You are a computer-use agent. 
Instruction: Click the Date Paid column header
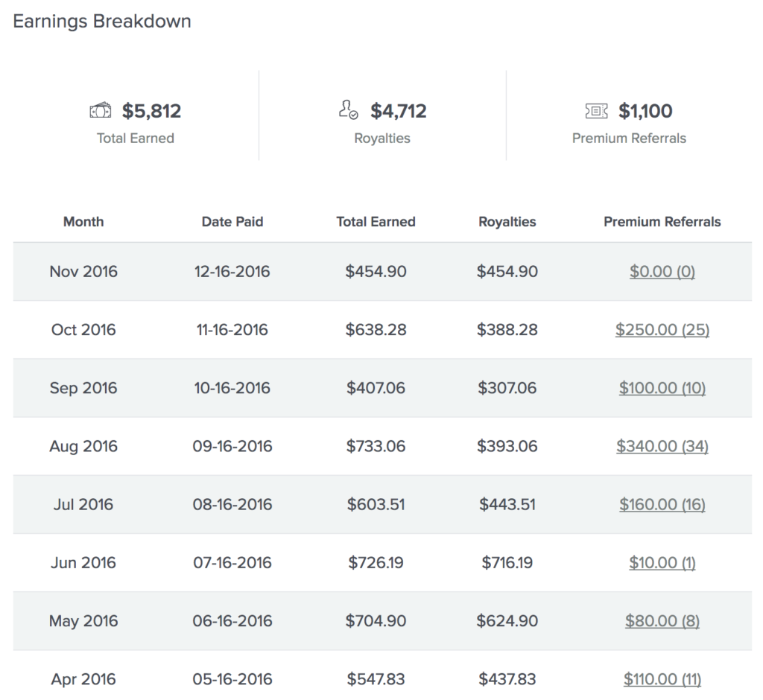(232, 221)
